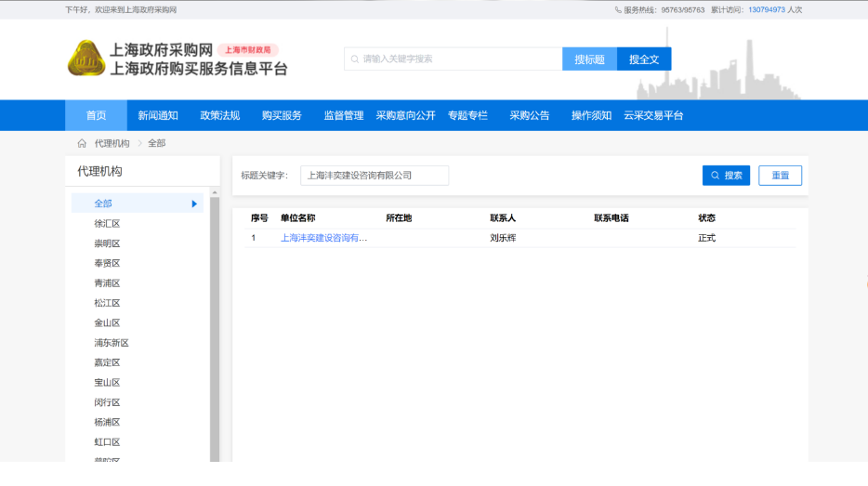Click the magnifier icon in top search box

pos(355,59)
